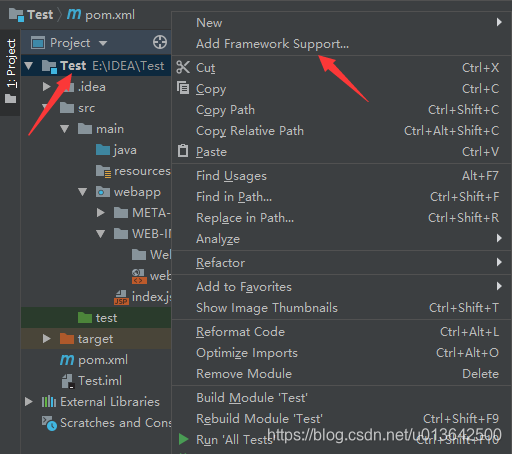Image resolution: width=512 pixels, height=454 pixels.
Task: Click the Scratches and Consoles clock icon
Action: pos(49,423)
